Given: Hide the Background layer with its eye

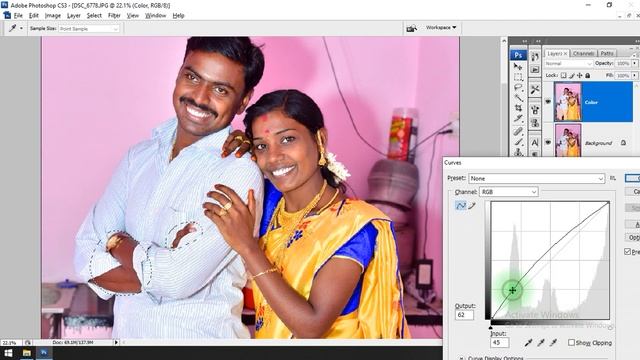Looking at the screenshot, I should click(548, 142).
